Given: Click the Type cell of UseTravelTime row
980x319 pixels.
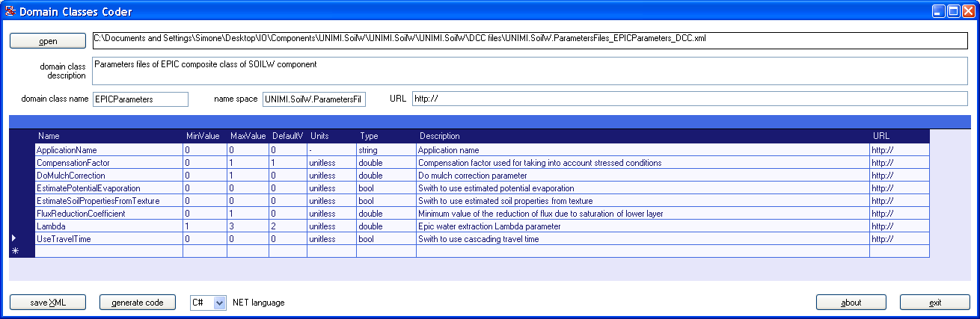Looking at the screenshot, I should (387, 239).
